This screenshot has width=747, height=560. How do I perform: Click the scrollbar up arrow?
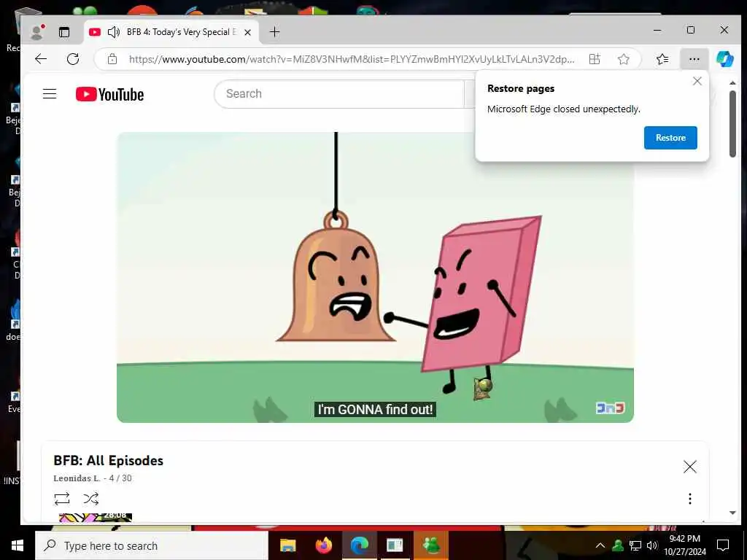732,83
